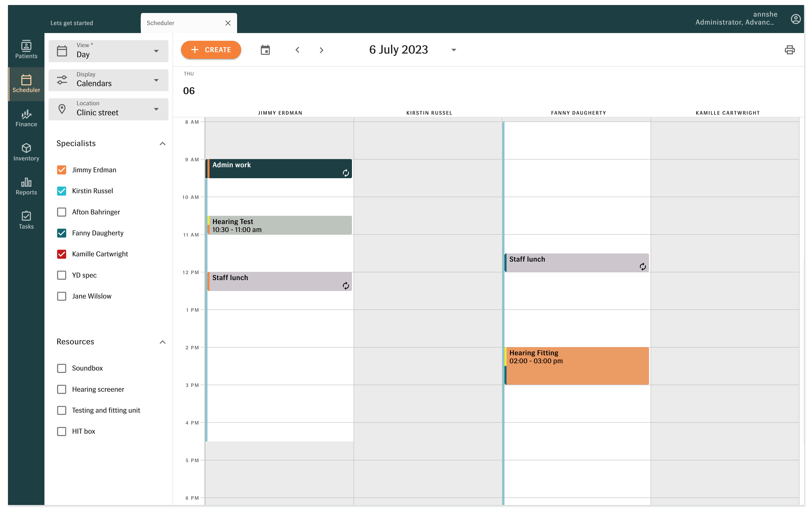Click the today calendar icon
The image size is (812, 510).
click(x=265, y=50)
